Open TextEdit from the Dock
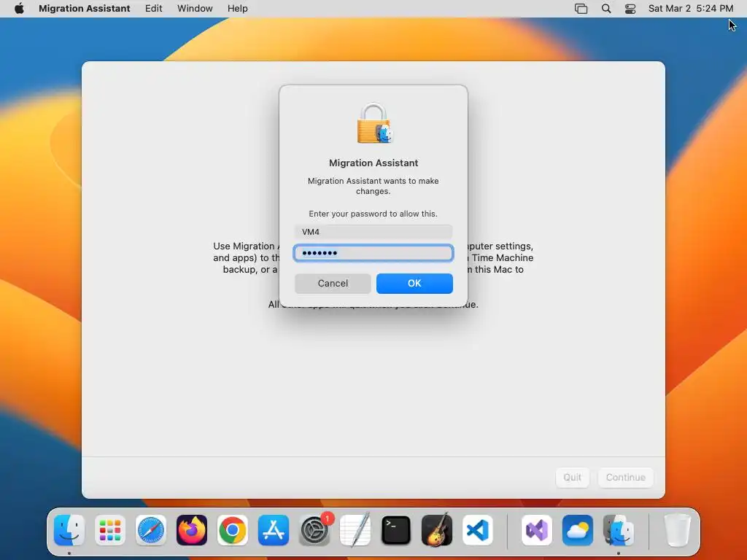 [355, 530]
